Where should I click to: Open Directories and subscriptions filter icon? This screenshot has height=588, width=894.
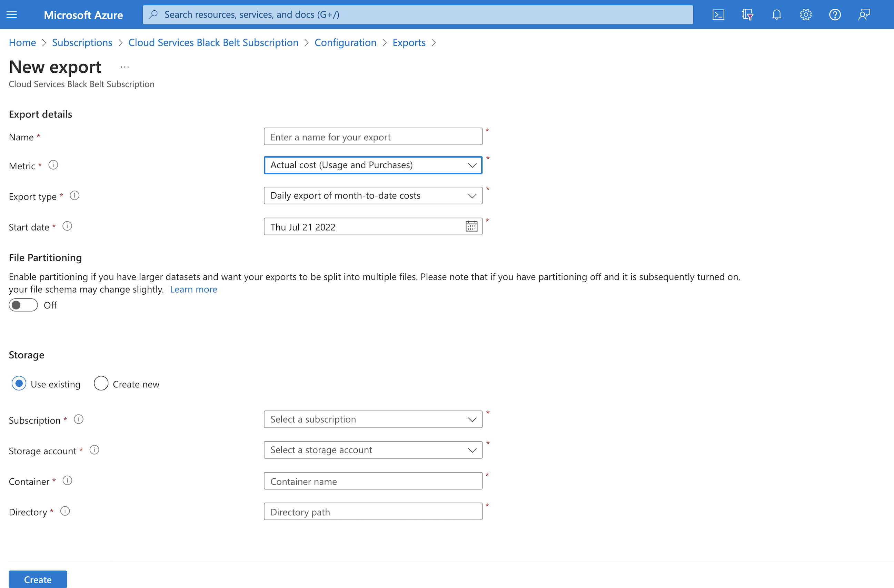(747, 14)
